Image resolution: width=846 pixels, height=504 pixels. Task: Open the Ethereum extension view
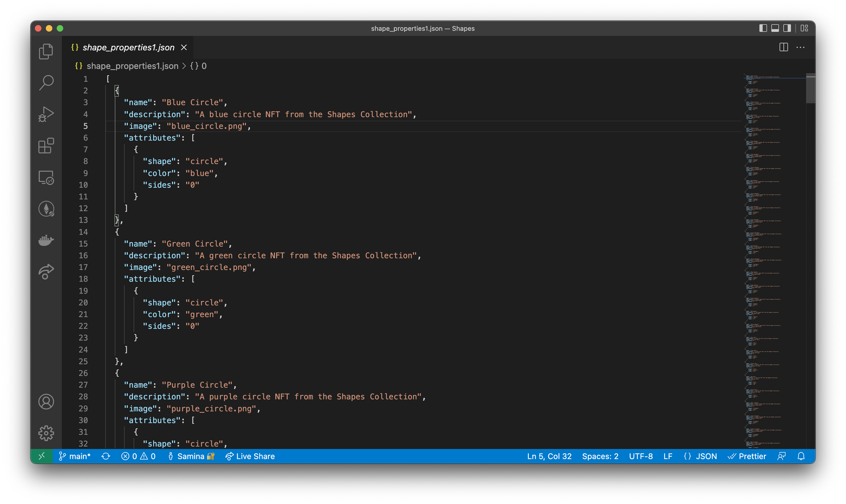click(46, 209)
